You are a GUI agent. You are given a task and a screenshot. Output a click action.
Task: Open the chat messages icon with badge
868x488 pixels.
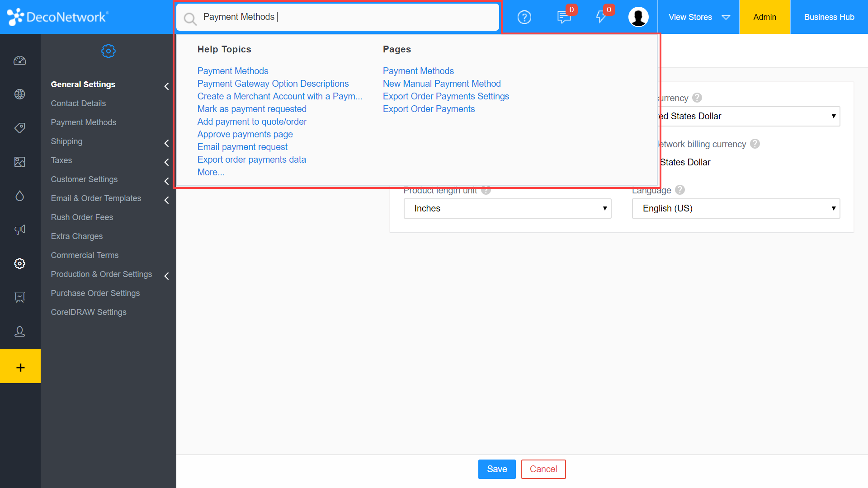[x=564, y=17]
